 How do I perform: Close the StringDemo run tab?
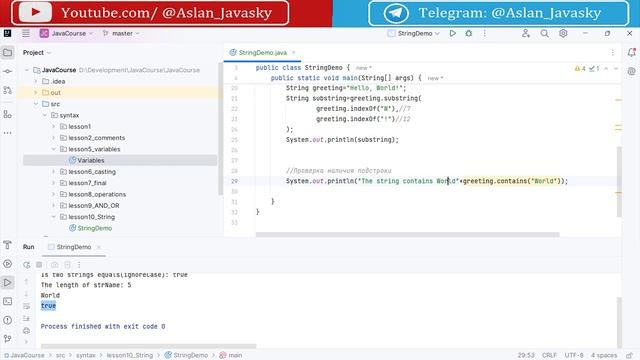pyautogui.click(x=99, y=247)
